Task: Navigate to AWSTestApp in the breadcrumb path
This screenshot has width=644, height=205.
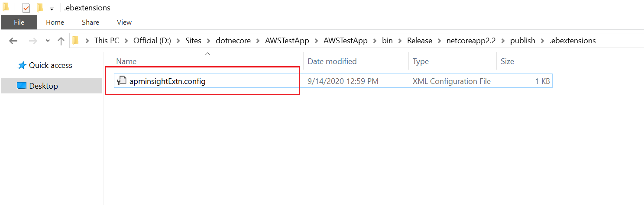Action: [x=287, y=41]
